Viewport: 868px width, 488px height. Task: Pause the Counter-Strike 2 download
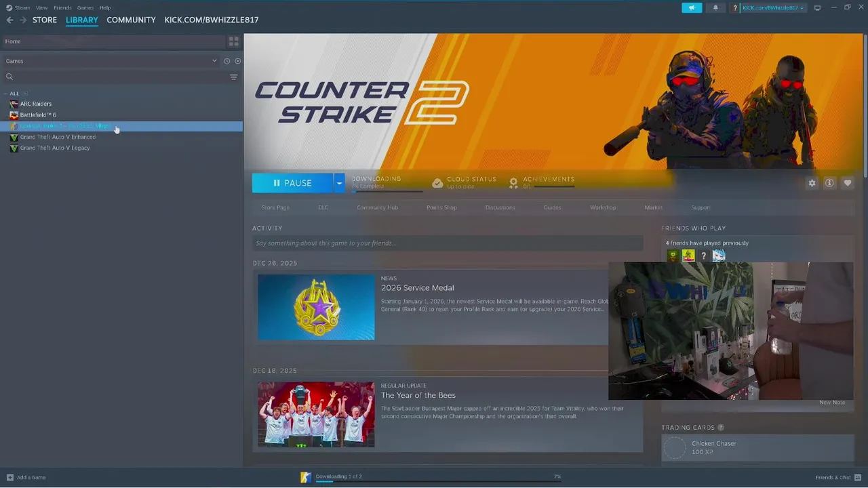(x=293, y=183)
